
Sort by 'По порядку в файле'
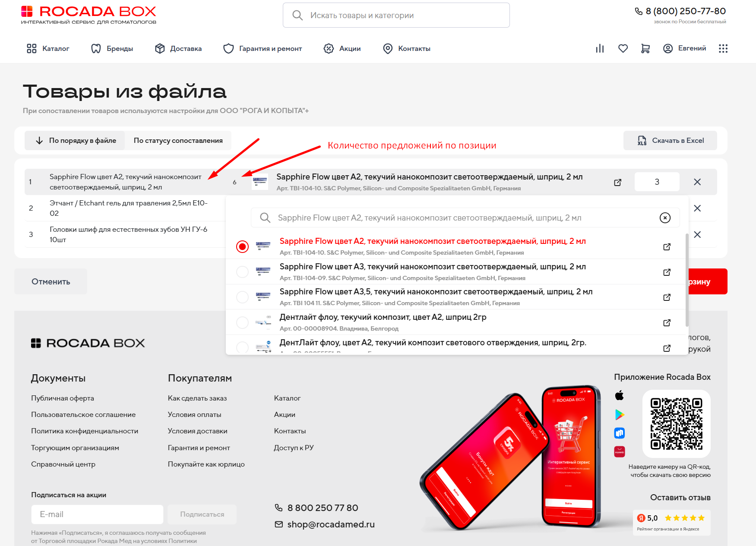[75, 140]
